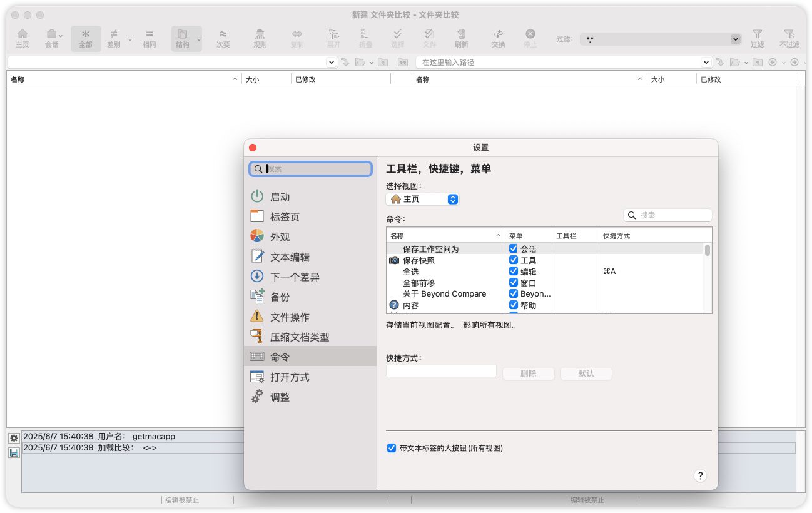The width and height of the screenshot is (812, 513).
Task: Click the 主页 (Home) toolbar icon
Action: (x=23, y=38)
